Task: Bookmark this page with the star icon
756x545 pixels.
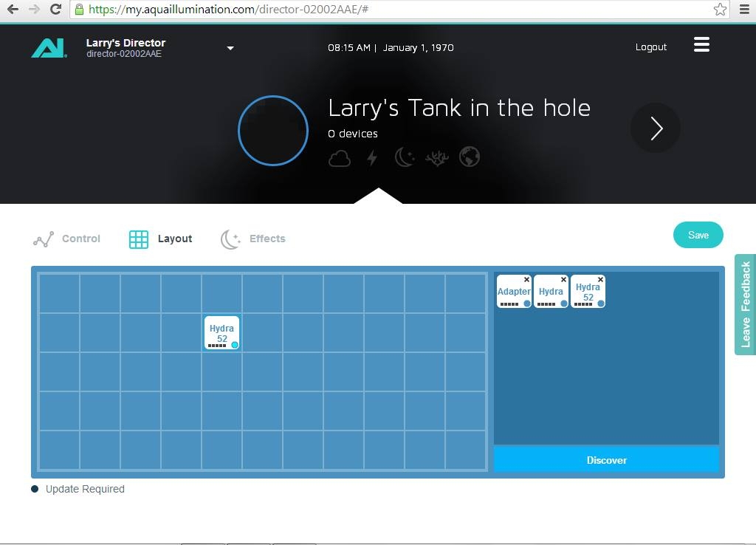Action: click(720, 9)
